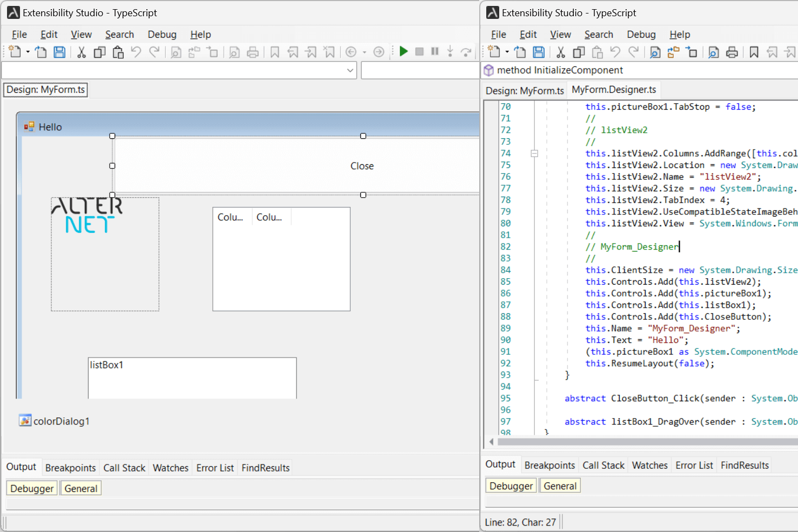The image size is (798, 532).
Task: Toggle bookmark icon in left window toolbar
Action: (274, 52)
